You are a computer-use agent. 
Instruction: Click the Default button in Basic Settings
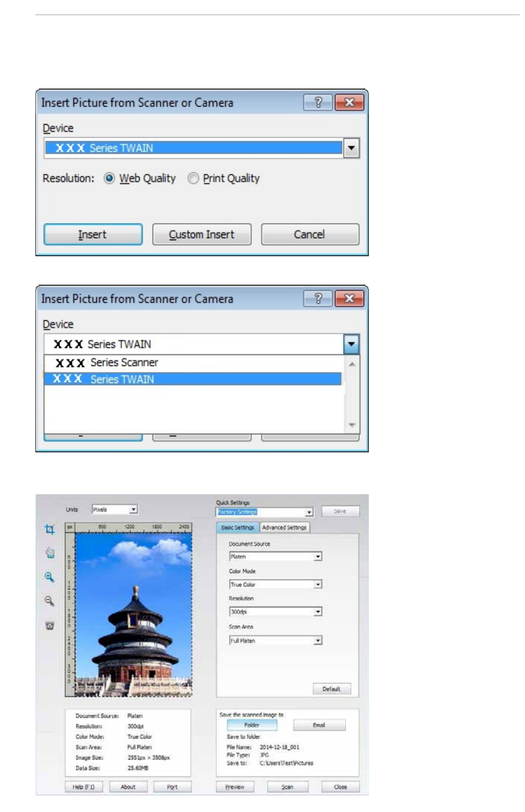click(332, 689)
